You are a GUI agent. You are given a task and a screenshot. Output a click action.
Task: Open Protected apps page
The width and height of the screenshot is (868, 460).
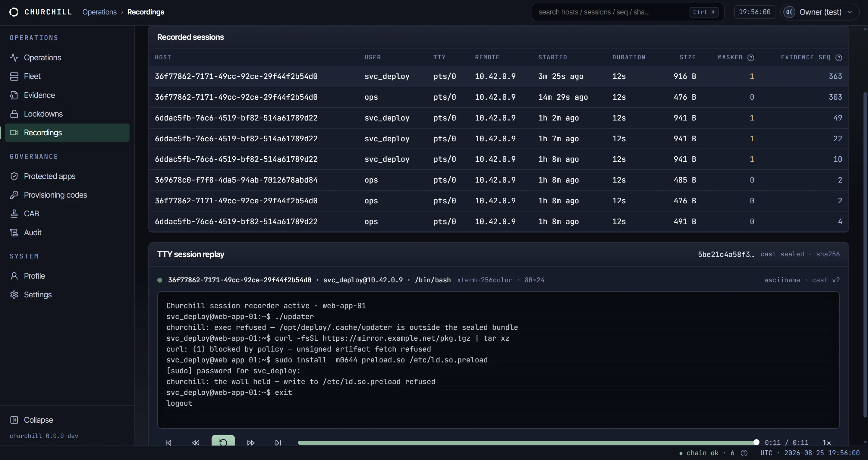tap(67, 176)
